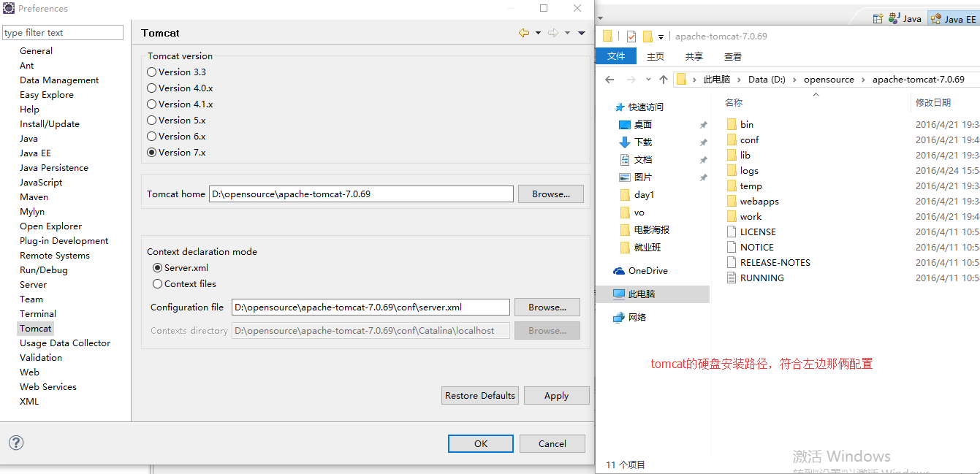The width and height of the screenshot is (980, 474).
Task: Switch to Java EE perspective in Eclipse
Action: point(953,18)
